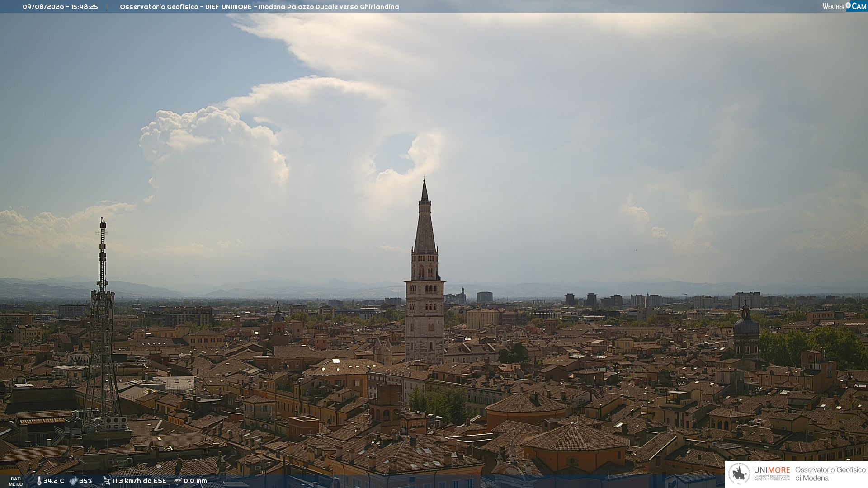Click the thermometer temperature icon

tap(39, 481)
